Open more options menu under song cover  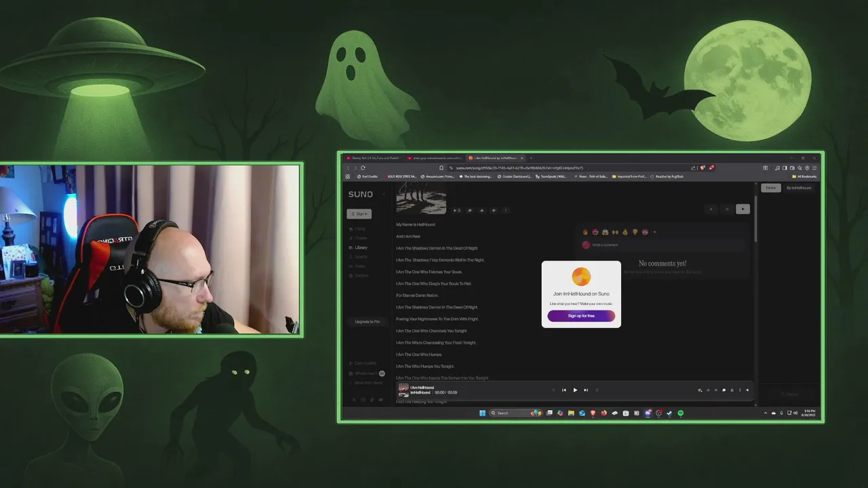505,210
